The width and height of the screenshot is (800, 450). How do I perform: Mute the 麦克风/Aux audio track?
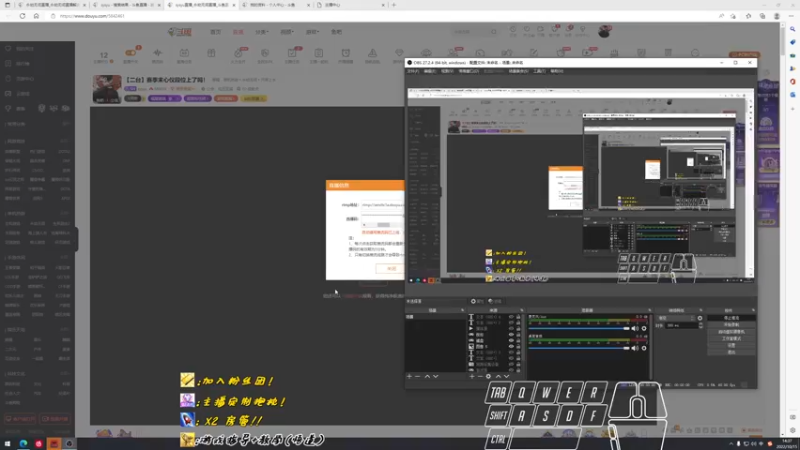635,329
